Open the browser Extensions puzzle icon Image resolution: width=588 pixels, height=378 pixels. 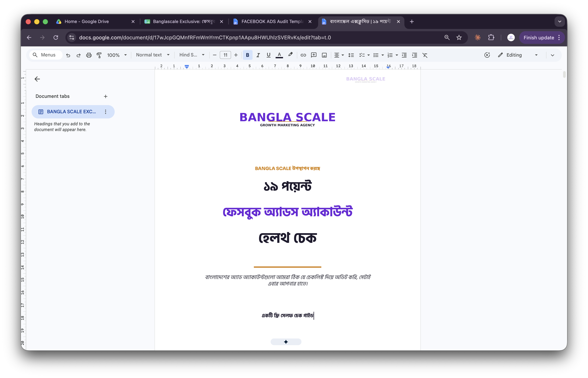pos(491,38)
